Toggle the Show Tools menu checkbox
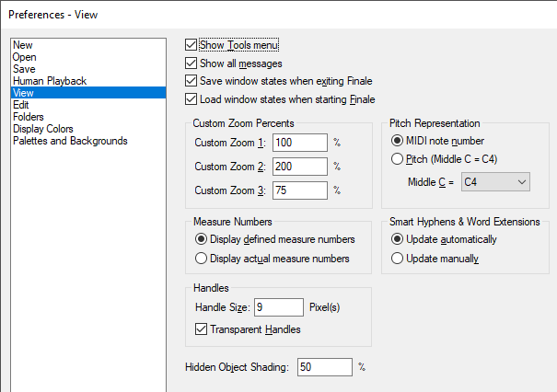Screen dimensions: 557x392 (x=191, y=45)
